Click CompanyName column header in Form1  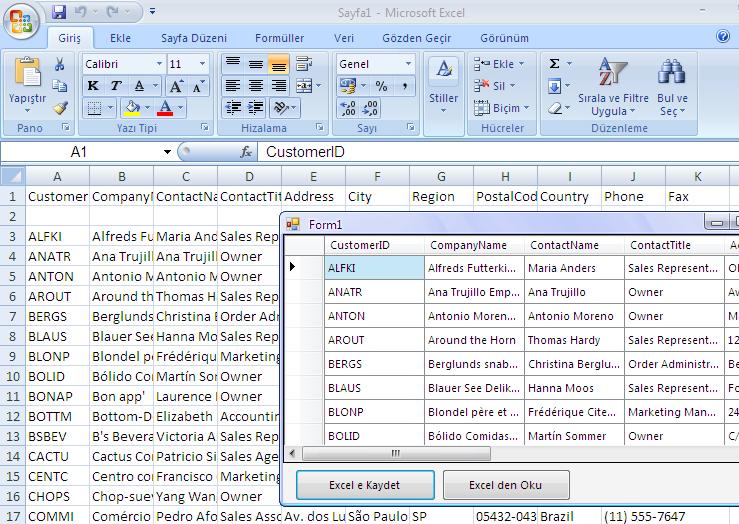tap(474, 245)
